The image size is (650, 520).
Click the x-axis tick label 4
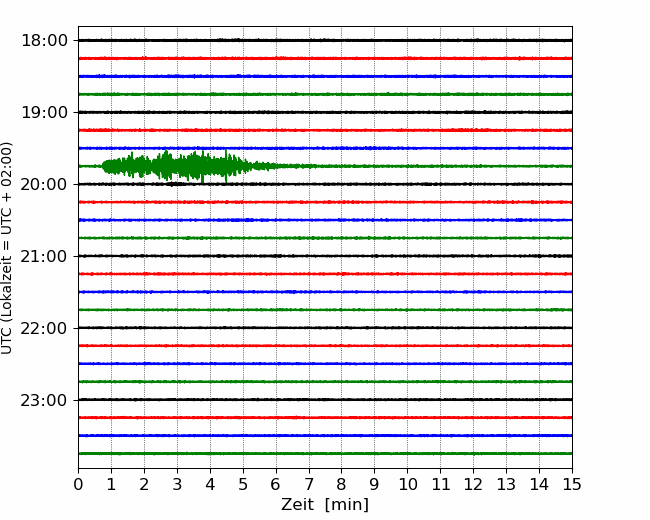coord(210,484)
